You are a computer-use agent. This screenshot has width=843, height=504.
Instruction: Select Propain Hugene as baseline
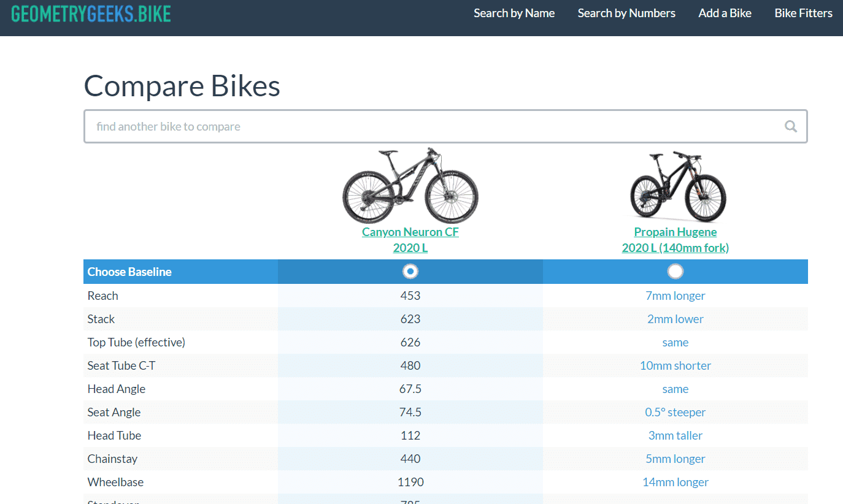[x=676, y=271]
